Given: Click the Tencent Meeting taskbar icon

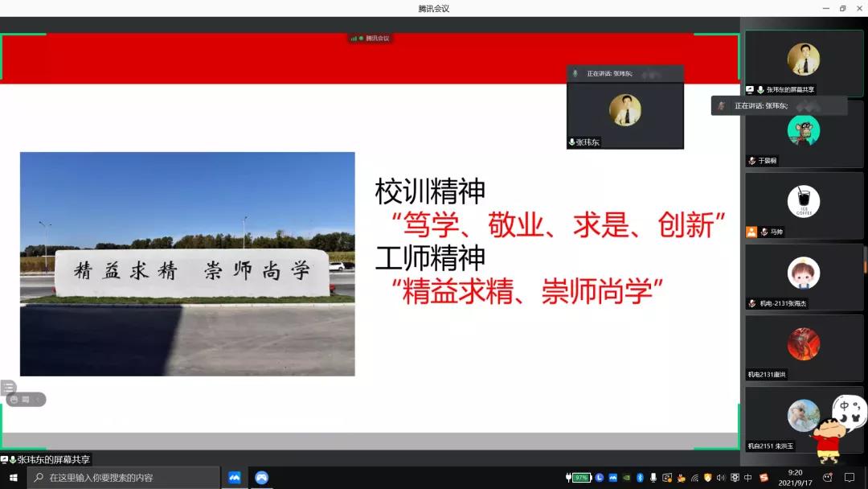Looking at the screenshot, I should pos(235,477).
